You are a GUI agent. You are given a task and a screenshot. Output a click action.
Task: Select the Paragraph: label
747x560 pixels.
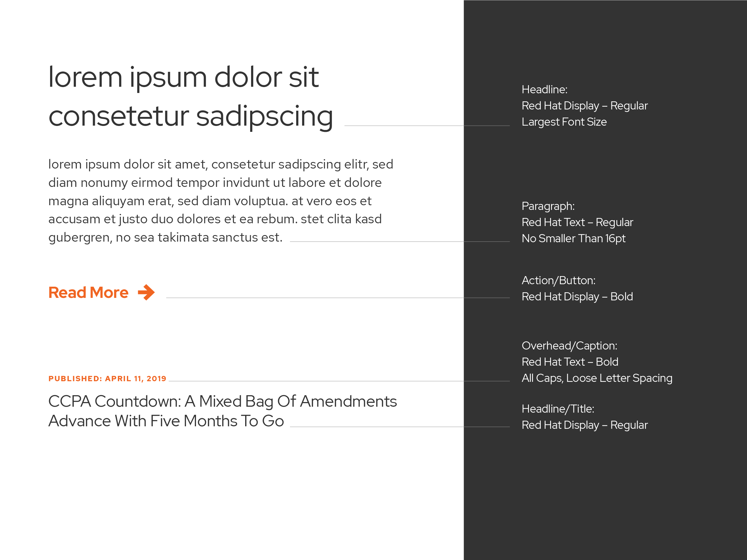[548, 206]
